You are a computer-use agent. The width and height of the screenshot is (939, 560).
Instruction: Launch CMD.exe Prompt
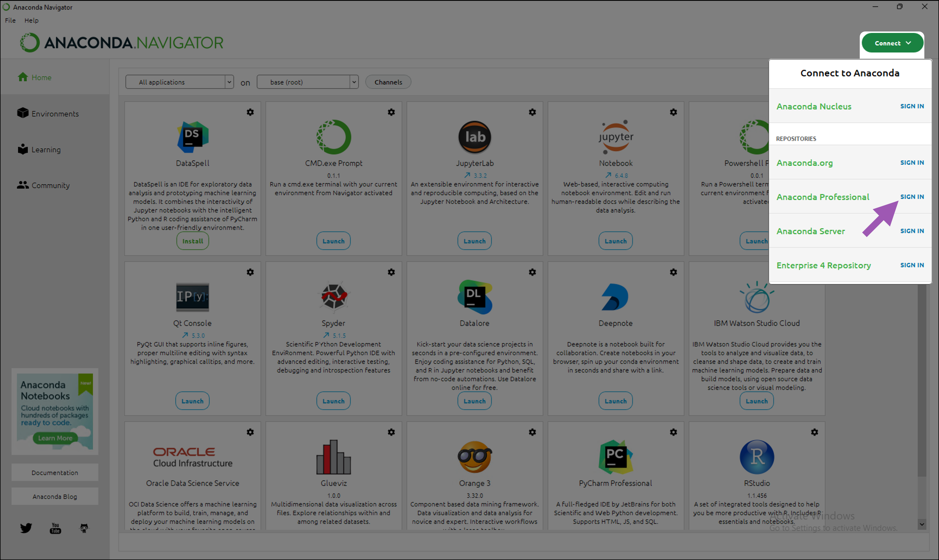pyautogui.click(x=333, y=241)
